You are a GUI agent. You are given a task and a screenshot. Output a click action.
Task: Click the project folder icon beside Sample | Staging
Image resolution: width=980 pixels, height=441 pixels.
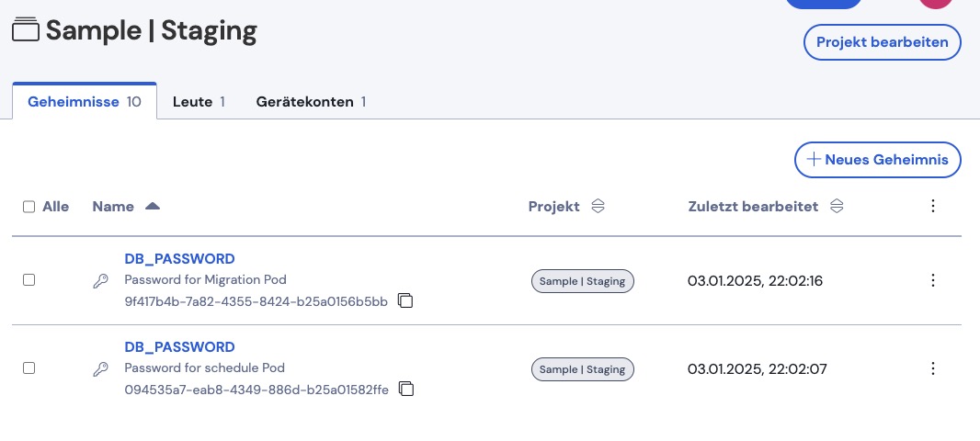click(26, 30)
